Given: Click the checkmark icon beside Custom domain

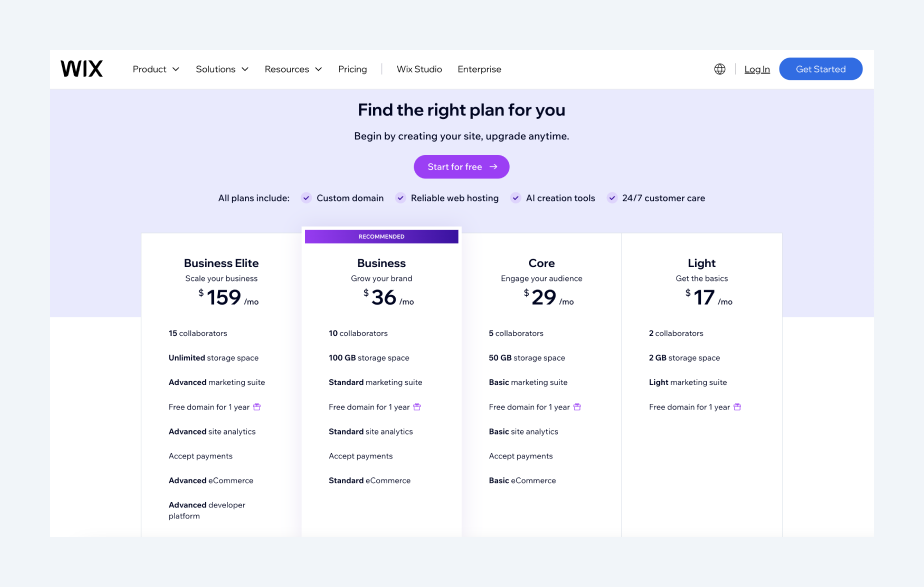Looking at the screenshot, I should click(x=306, y=198).
